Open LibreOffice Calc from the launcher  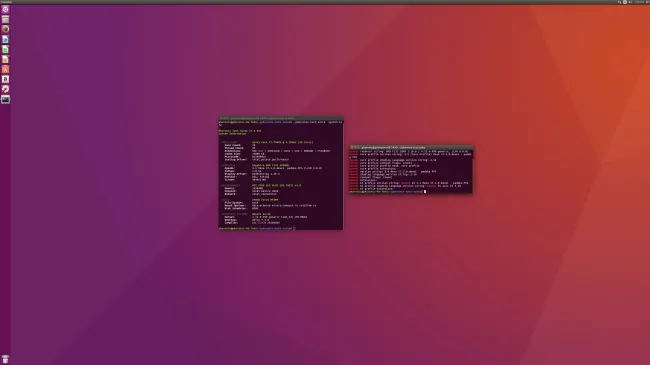tap(5, 49)
